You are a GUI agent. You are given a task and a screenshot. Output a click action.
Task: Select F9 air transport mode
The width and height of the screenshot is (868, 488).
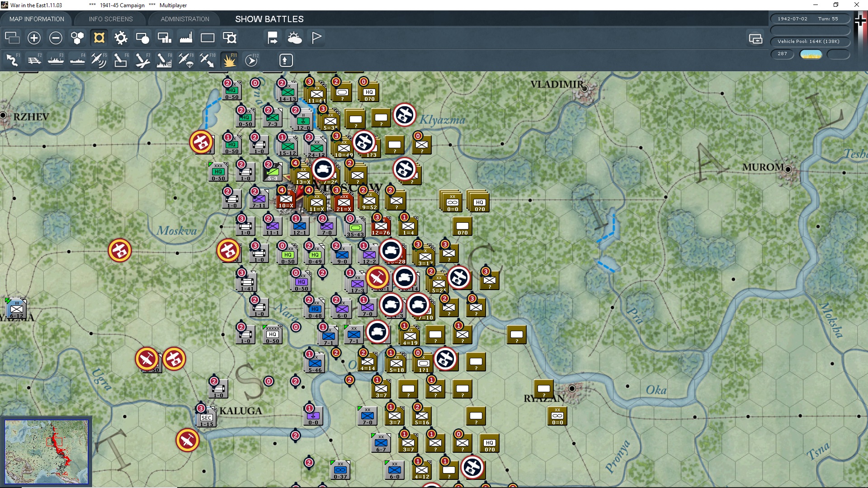[186, 60]
